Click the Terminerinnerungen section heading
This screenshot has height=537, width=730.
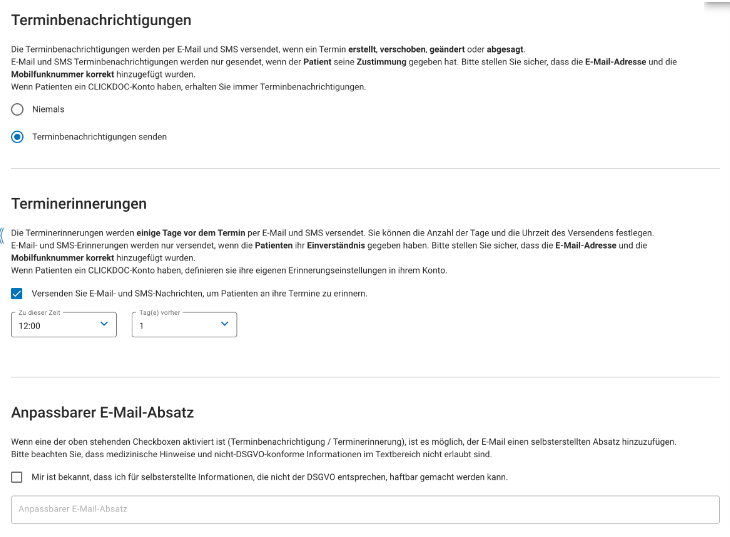tap(79, 204)
